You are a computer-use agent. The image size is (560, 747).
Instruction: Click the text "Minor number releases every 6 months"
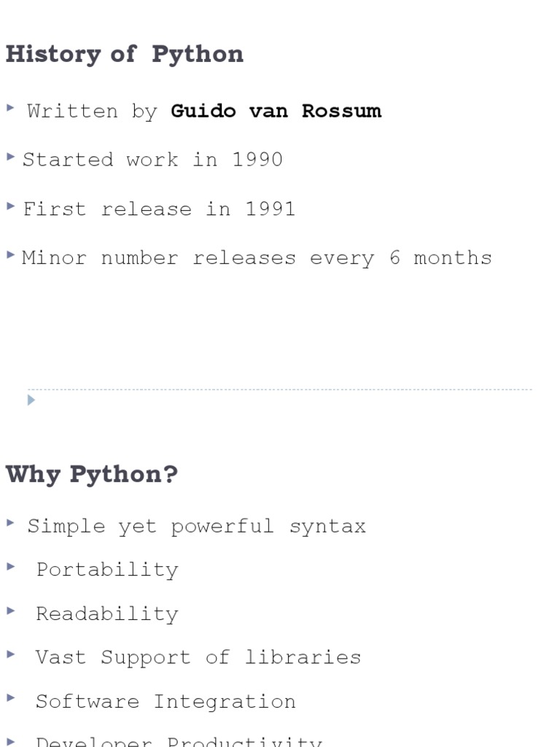(x=257, y=258)
